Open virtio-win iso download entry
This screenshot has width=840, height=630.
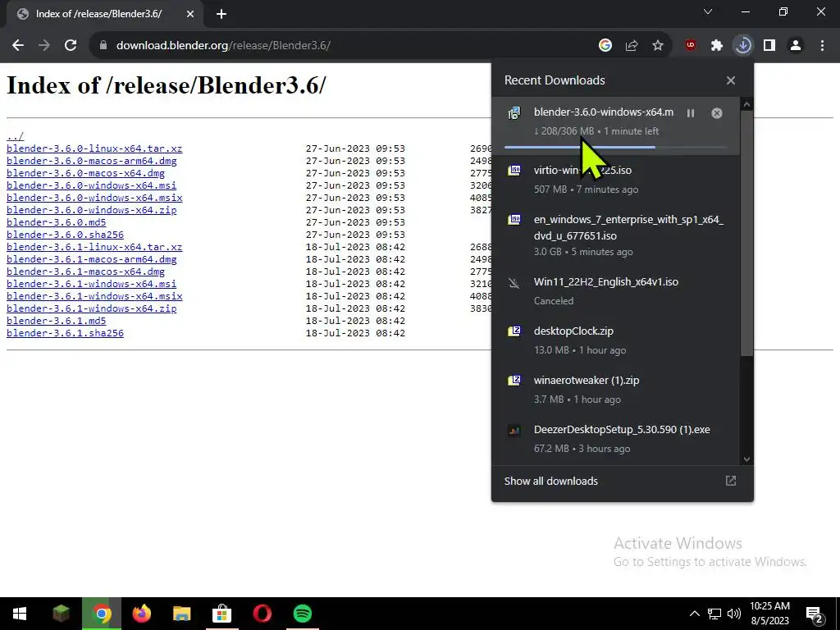pyautogui.click(x=615, y=180)
